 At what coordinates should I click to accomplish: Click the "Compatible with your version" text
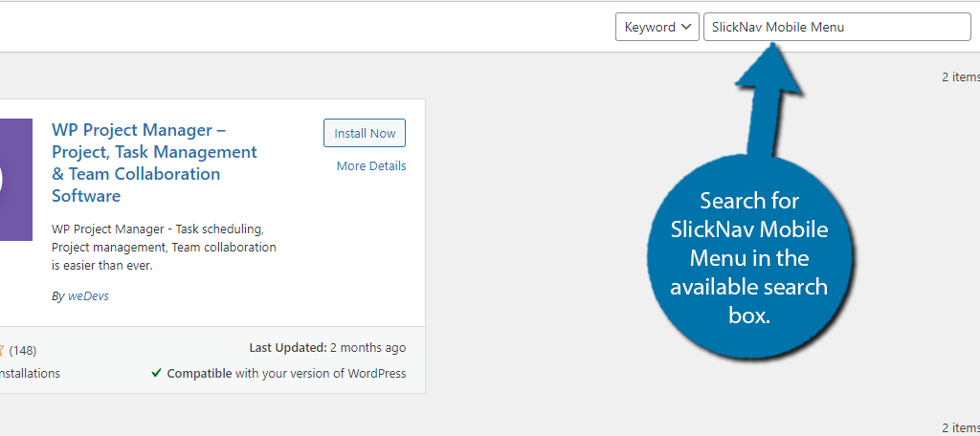coord(286,374)
